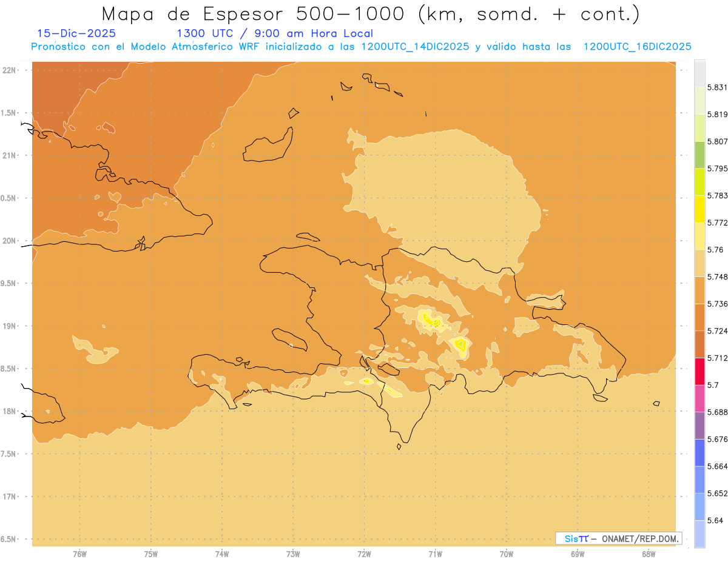The width and height of the screenshot is (728, 562).
Task: Click the dark orange swatch between 5.712 and 5.724
Action: [x=699, y=344]
